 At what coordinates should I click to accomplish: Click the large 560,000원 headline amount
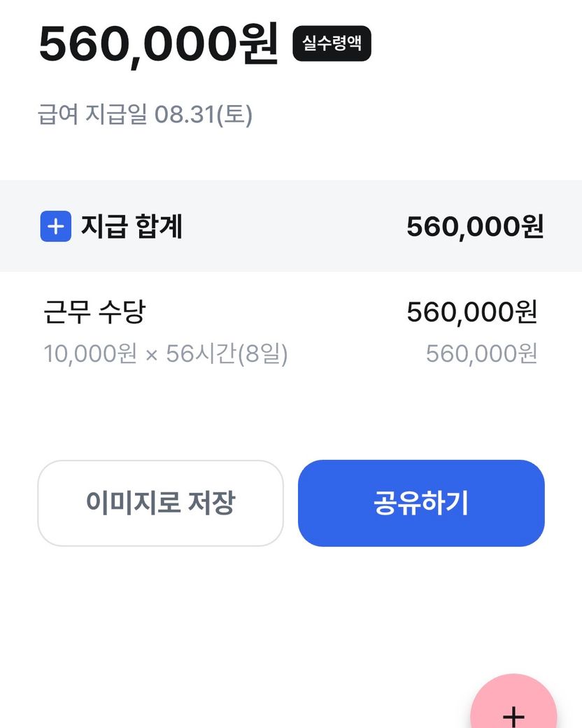pyautogui.click(x=159, y=43)
